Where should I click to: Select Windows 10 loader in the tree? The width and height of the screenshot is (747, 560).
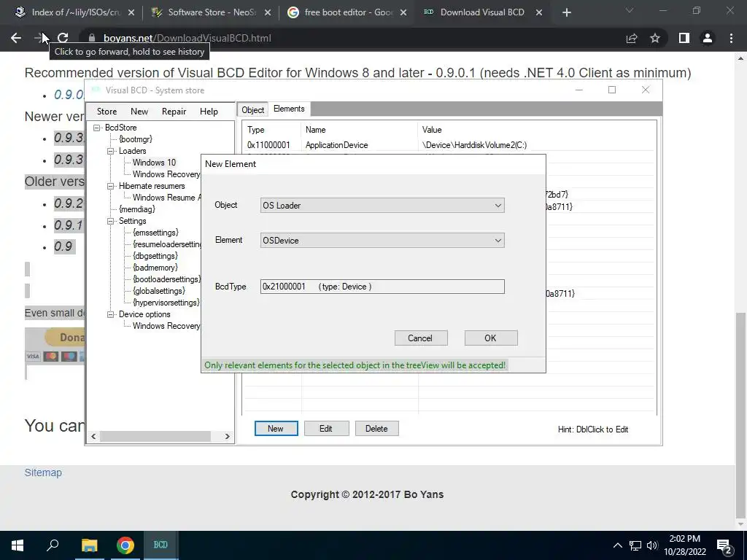pyautogui.click(x=154, y=163)
